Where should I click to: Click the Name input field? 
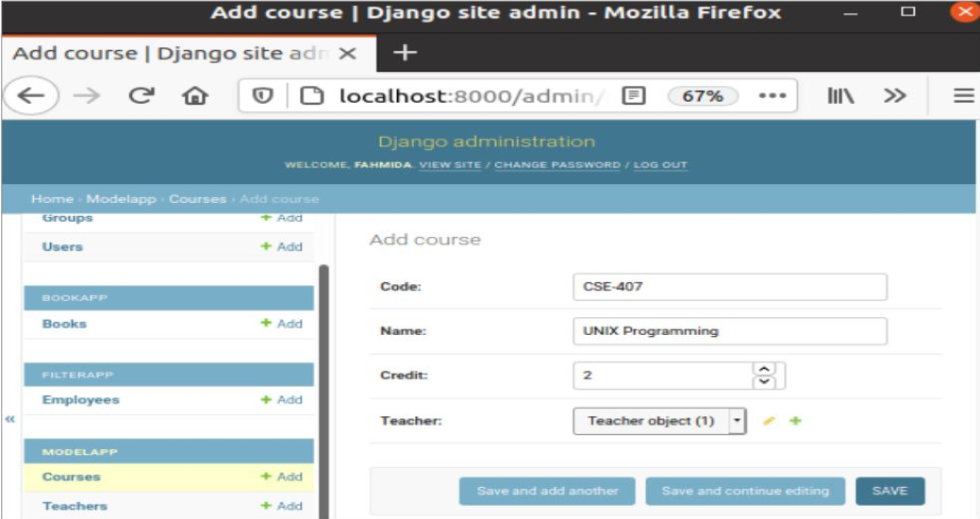(x=730, y=331)
